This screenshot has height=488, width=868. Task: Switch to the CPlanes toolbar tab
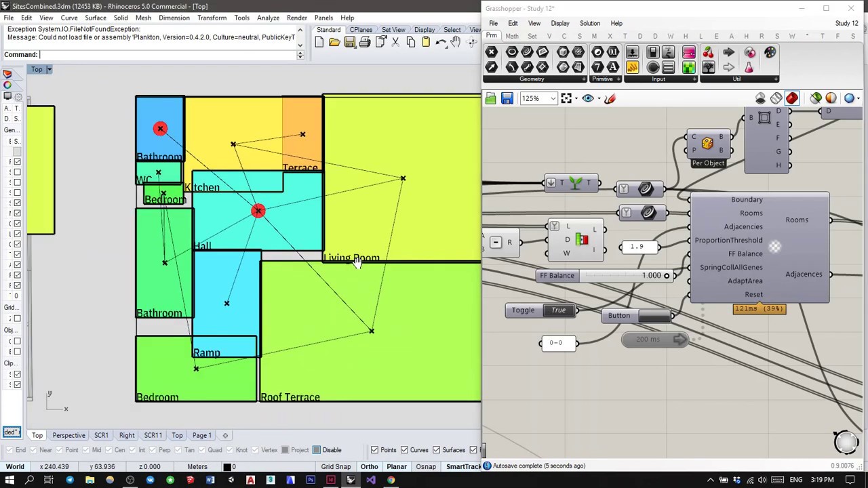tap(361, 30)
